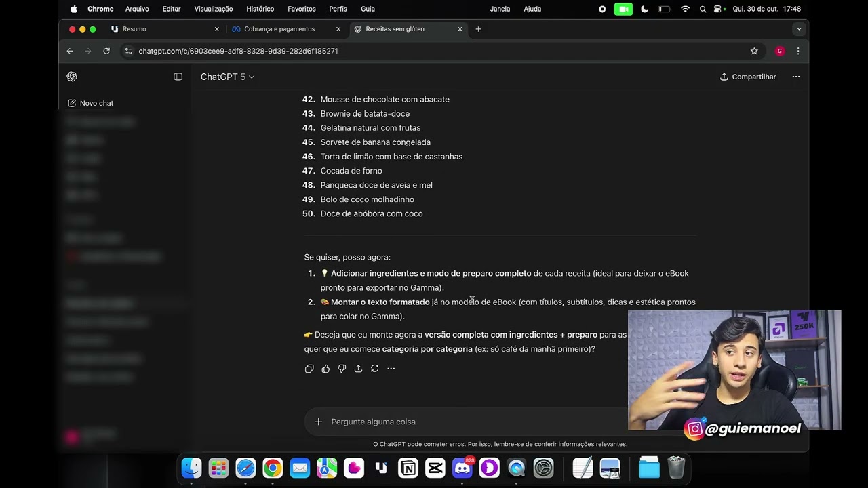Click recipe text 'Brownie de batata-doce'
The width and height of the screenshot is (868, 488).
(x=365, y=114)
